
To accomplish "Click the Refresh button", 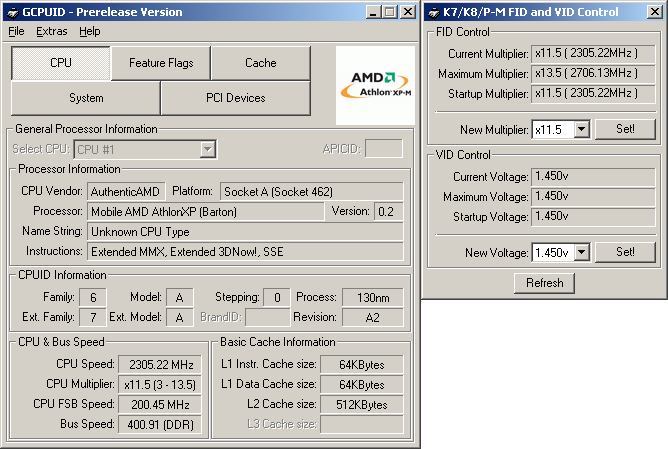I will (x=544, y=283).
